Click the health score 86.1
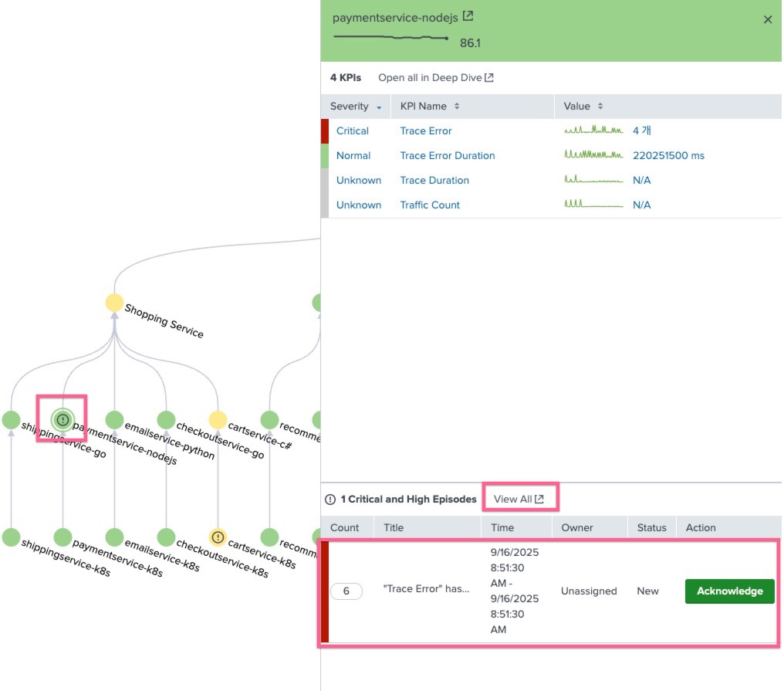This screenshot has width=784, height=691. pos(470,43)
